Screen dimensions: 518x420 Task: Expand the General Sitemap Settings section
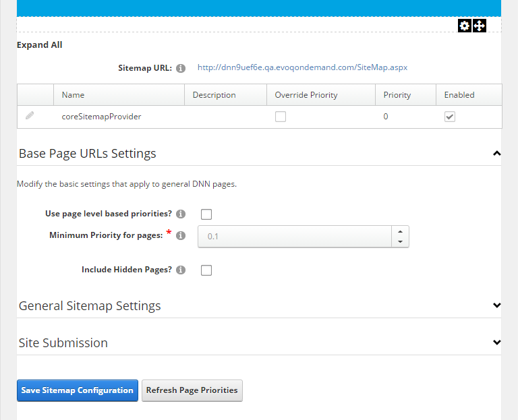tap(496, 305)
